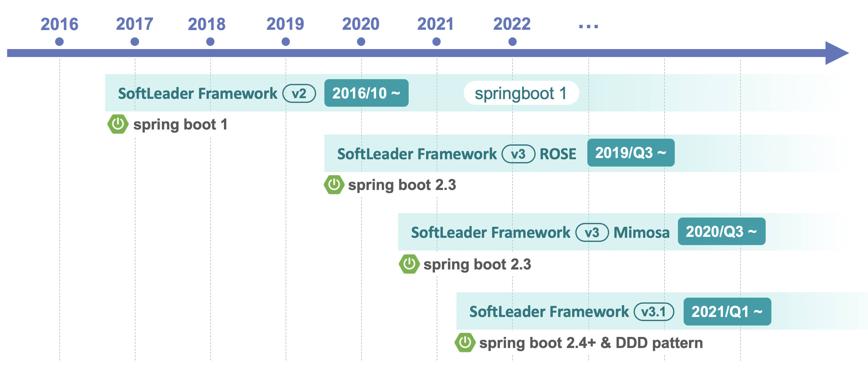Click the v2 version badge
The image size is (868, 373).
click(x=299, y=93)
